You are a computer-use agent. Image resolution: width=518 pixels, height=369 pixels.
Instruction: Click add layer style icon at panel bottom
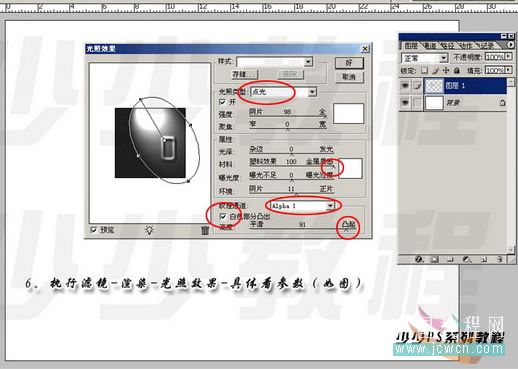tap(419, 259)
